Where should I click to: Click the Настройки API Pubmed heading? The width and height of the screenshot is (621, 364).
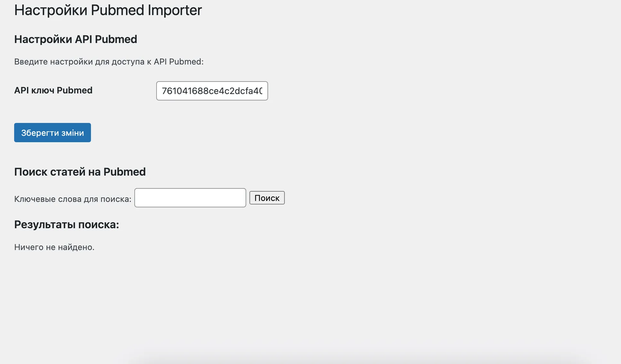75,39
